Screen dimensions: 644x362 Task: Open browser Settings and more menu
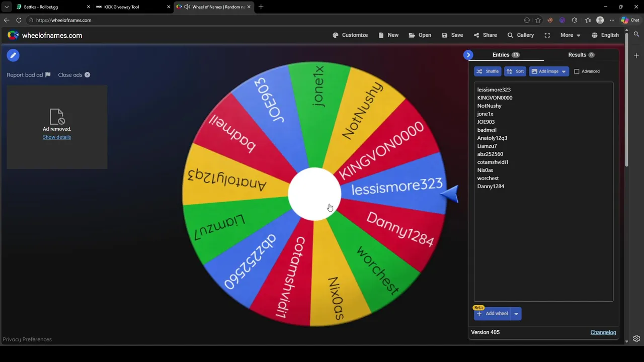612,20
